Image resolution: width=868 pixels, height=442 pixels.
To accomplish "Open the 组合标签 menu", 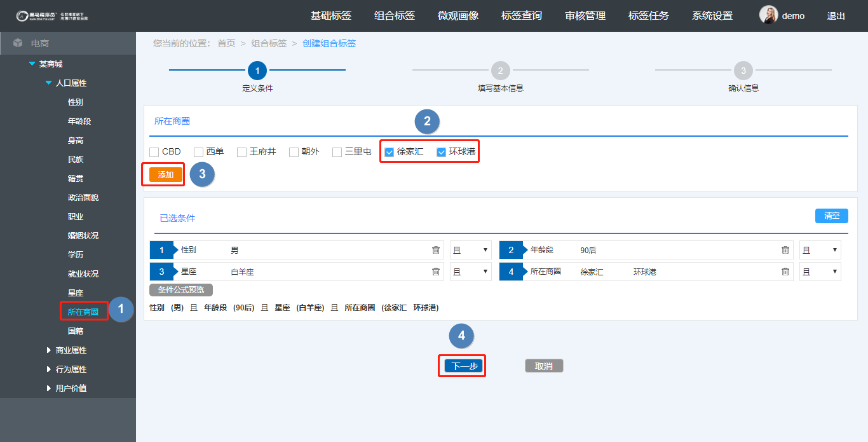I will pos(395,16).
